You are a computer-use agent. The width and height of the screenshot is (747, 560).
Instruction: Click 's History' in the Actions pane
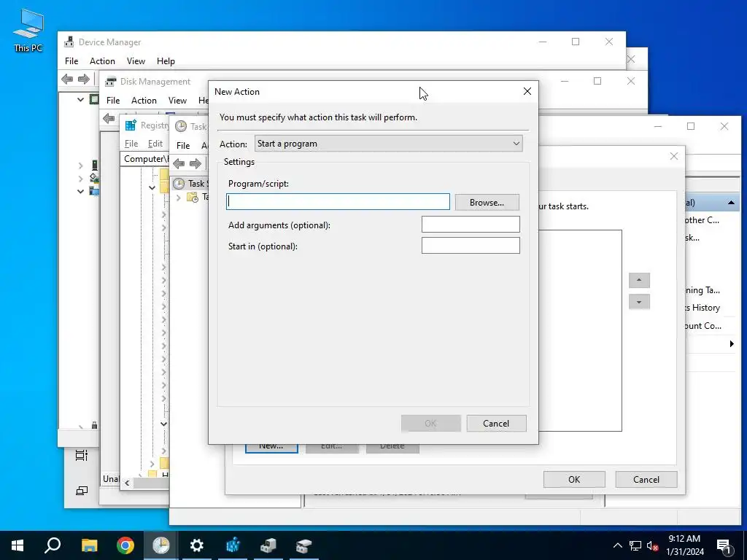coord(703,308)
